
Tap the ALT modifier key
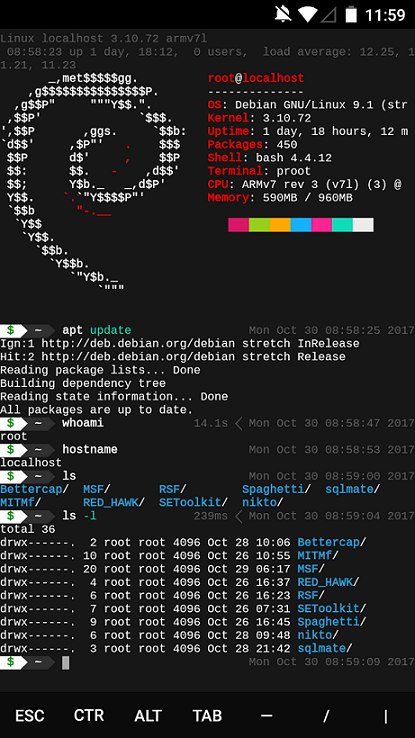[x=148, y=716]
